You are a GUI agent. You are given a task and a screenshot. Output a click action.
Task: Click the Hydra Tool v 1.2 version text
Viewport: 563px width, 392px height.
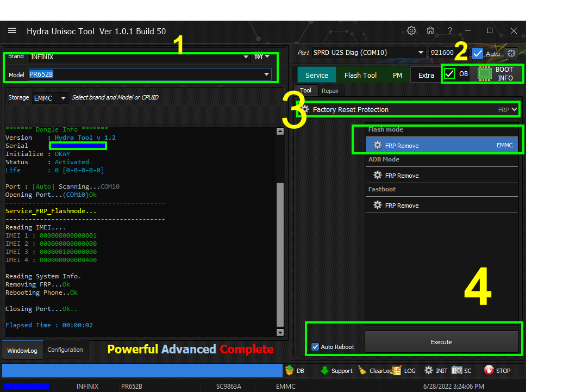85,138
